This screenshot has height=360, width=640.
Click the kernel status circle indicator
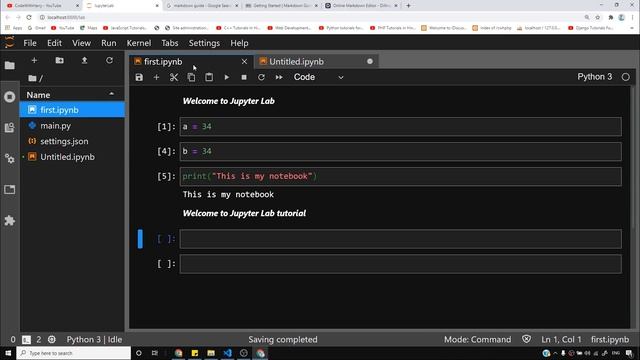click(625, 77)
